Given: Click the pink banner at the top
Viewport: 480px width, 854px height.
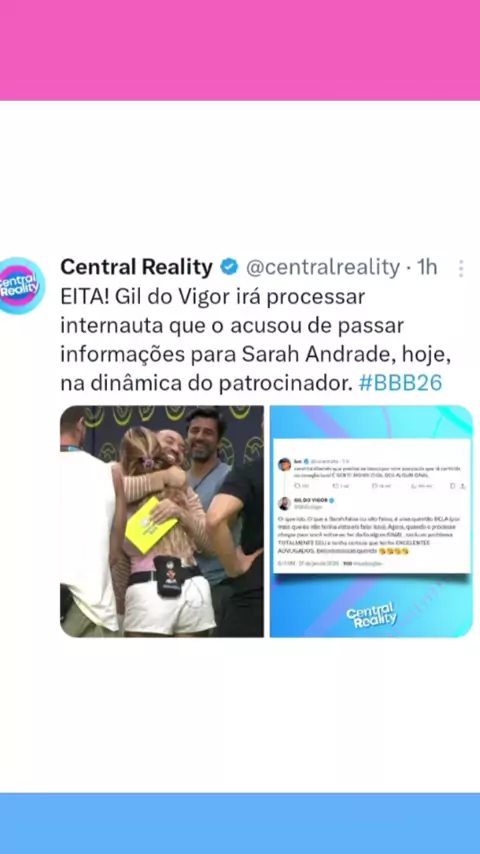Looking at the screenshot, I should point(240,50).
